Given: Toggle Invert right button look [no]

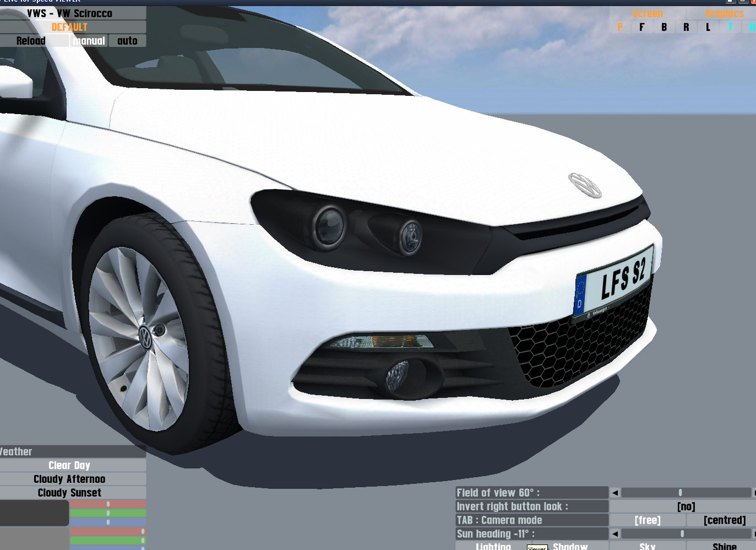Looking at the screenshot, I should [x=686, y=506].
